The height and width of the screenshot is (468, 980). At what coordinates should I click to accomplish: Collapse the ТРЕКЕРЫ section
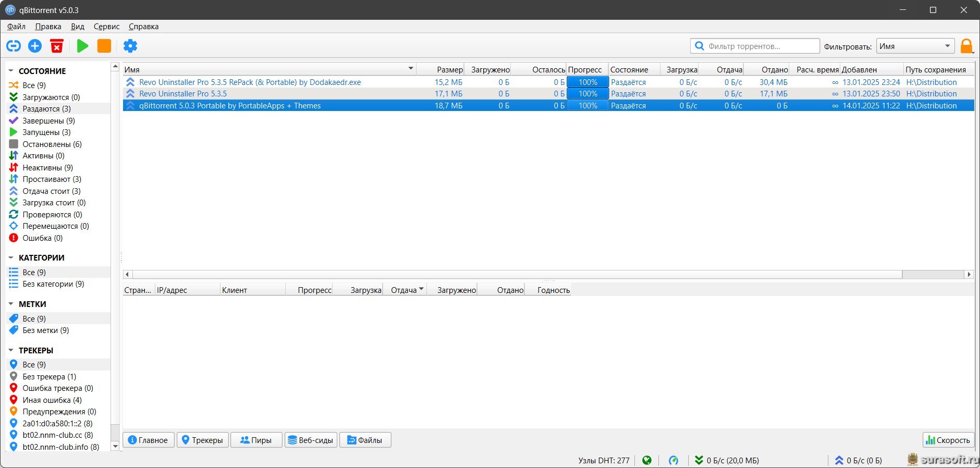tap(11, 350)
